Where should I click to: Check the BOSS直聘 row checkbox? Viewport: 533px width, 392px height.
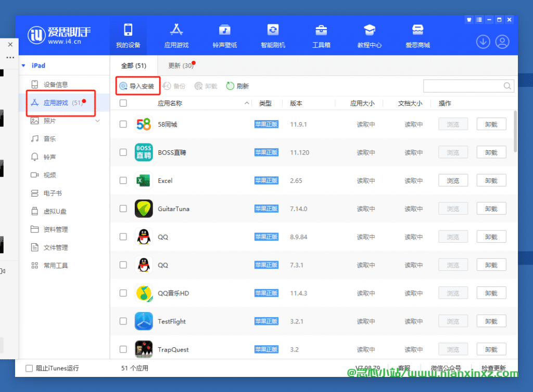coord(123,152)
